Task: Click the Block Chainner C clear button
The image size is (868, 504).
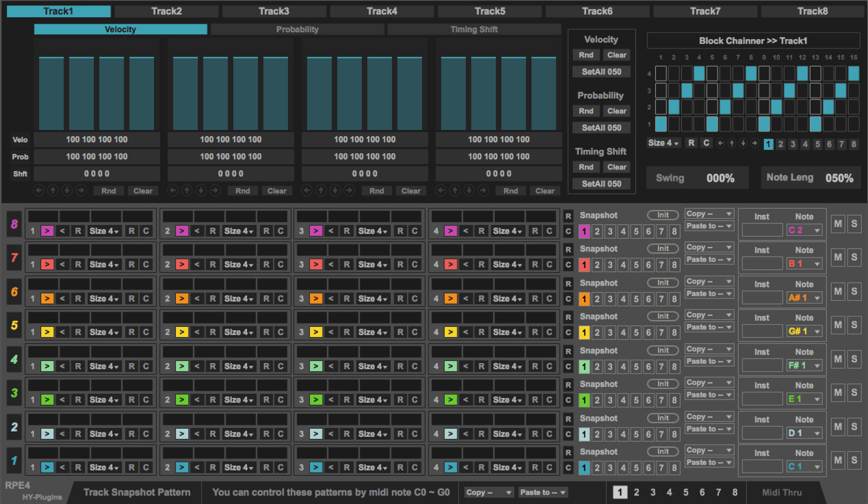Action: pyautogui.click(x=706, y=144)
